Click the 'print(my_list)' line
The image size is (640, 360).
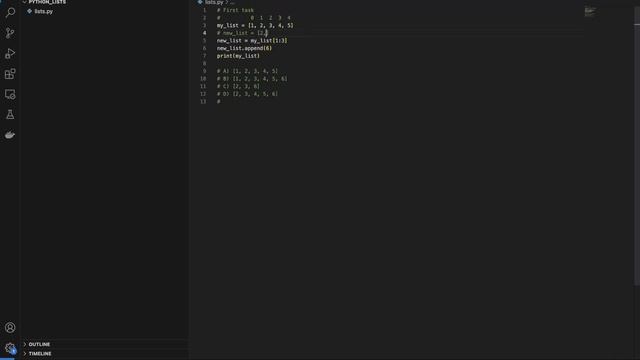[238, 56]
